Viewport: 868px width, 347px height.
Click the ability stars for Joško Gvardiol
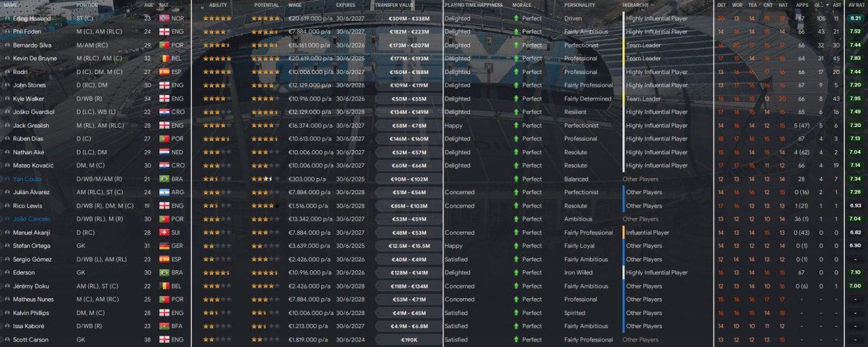[216, 112]
